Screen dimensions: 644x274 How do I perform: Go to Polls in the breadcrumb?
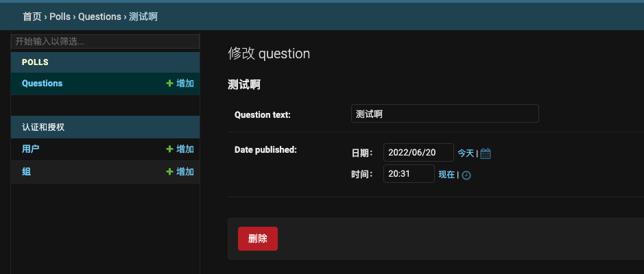click(x=60, y=16)
